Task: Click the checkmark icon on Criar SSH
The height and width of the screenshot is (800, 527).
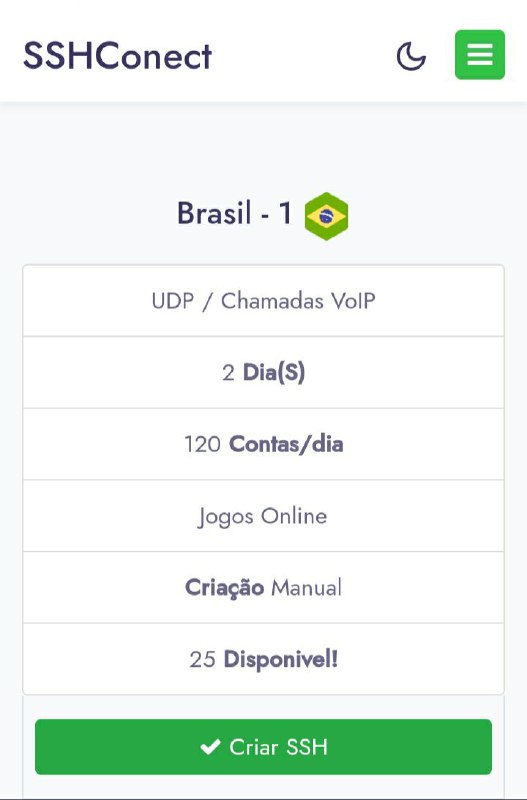Action: 210,747
